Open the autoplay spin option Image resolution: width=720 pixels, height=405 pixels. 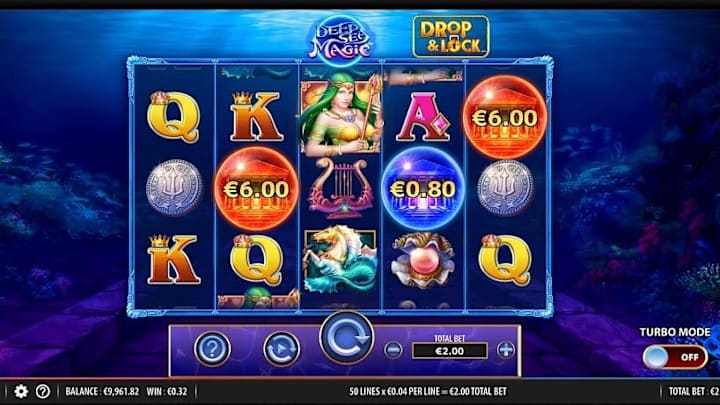pyautogui.click(x=281, y=349)
